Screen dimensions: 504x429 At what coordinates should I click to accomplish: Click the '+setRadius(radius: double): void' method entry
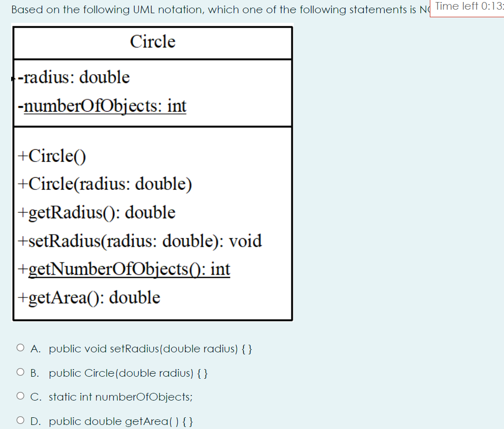tap(139, 241)
